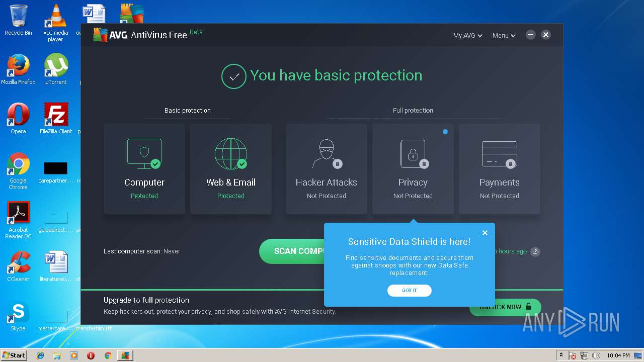Select 'Last computer scan: Never' text
644x362 pixels.
[x=142, y=251]
